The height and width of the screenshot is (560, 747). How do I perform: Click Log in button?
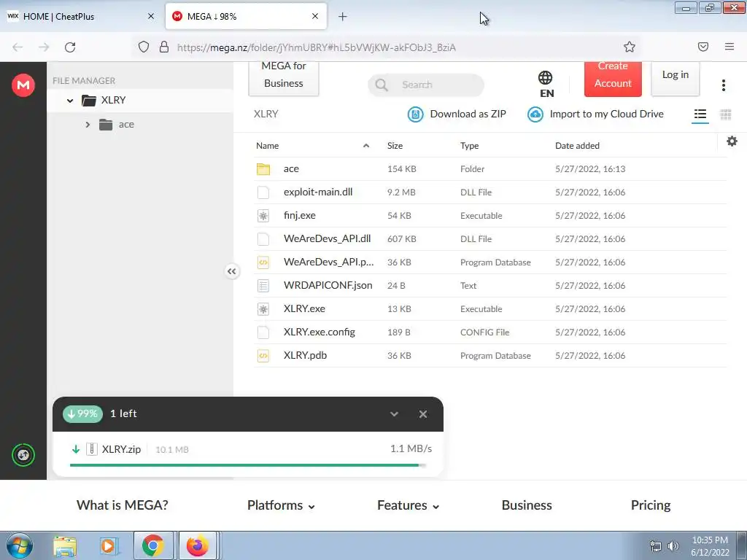click(x=675, y=77)
